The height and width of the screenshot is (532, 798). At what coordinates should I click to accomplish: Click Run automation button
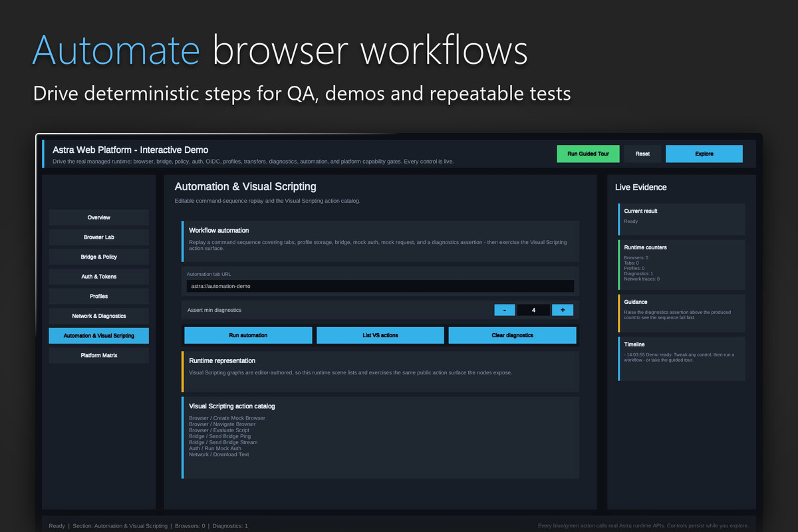pyautogui.click(x=248, y=335)
